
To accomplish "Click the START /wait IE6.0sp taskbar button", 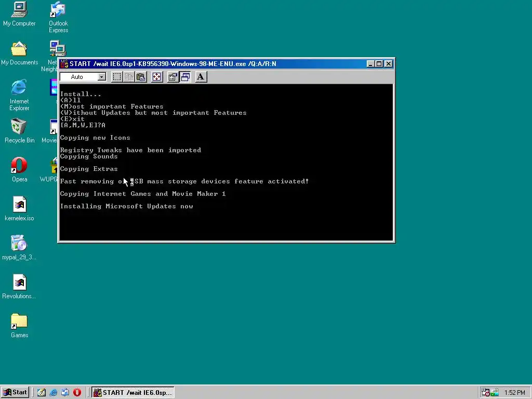I will pos(133,393).
